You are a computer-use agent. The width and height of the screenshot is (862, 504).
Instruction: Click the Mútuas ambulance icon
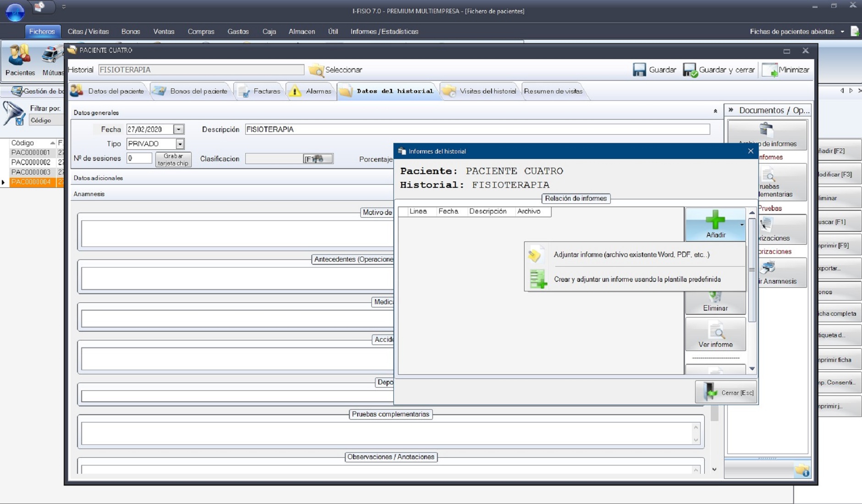tap(52, 55)
